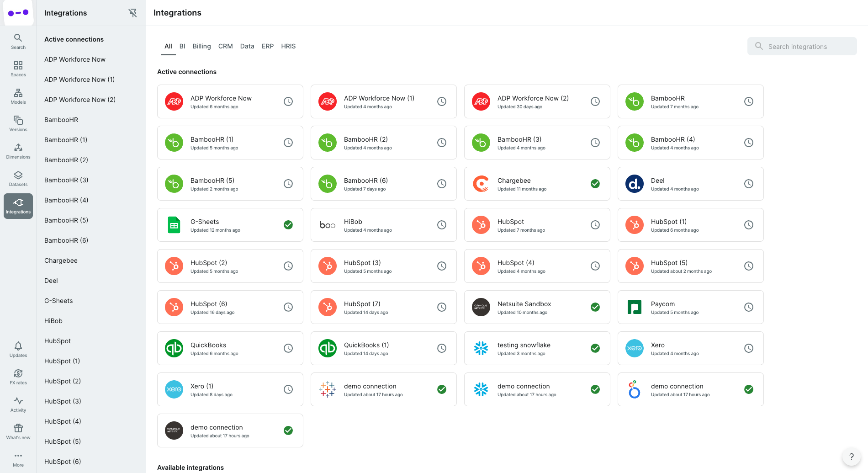Click clock status icon on Deel card

[x=749, y=184]
